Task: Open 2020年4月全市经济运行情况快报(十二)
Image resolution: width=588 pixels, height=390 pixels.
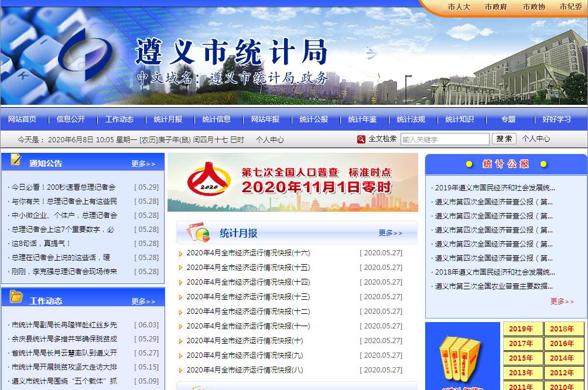Action: tap(248, 312)
